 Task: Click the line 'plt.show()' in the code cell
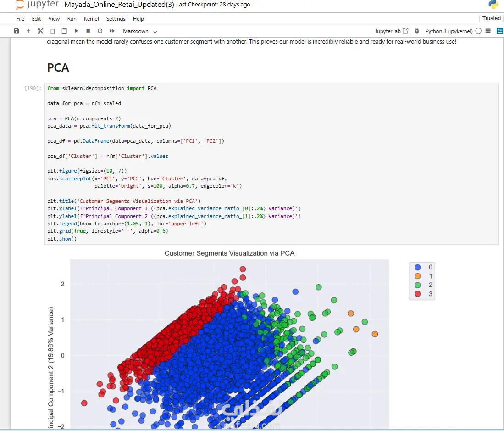tap(62, 239)
